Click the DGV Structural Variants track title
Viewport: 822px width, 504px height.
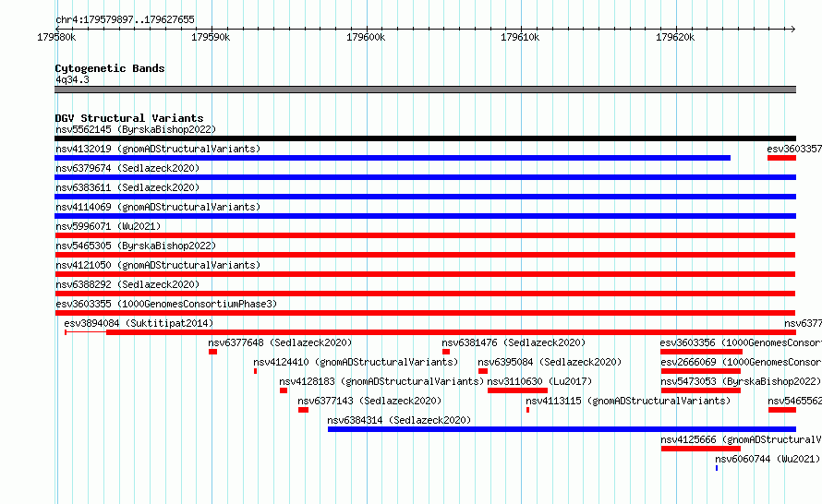click(x=129, y=118)
